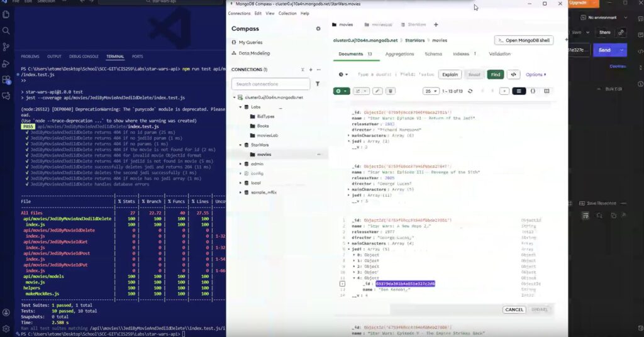Collapse the Labs database tree
Screen dimensions: 644x337
[240, 108]
